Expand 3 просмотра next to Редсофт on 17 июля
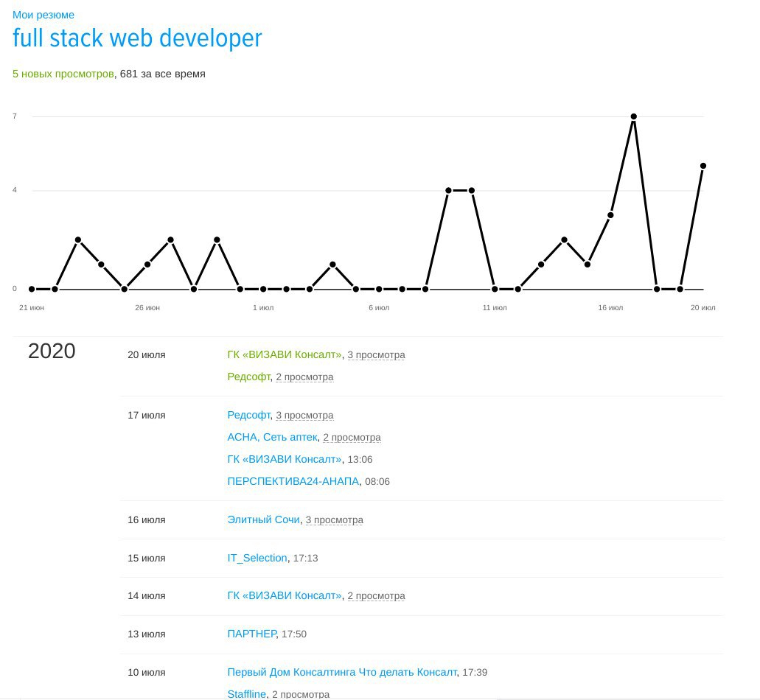760x700 pixels. click(x=304, y=416)
